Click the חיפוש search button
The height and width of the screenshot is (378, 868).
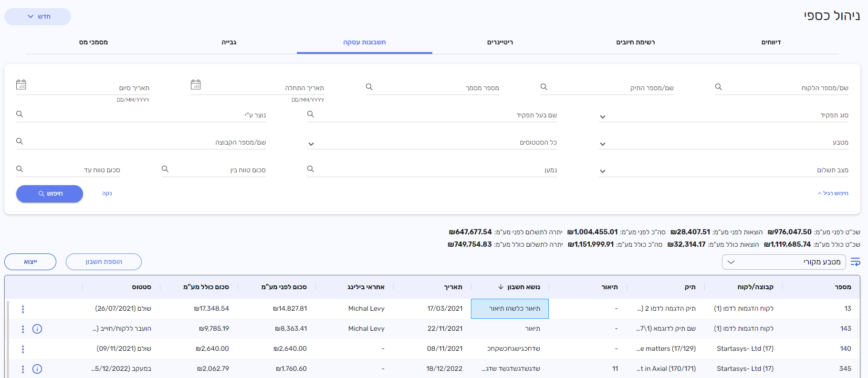(50, 194)
